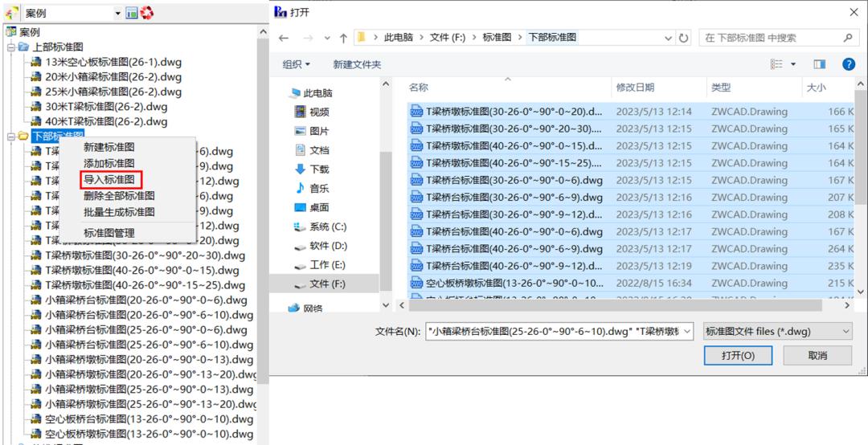The image size is (868, 445).
Task: Select 空心板桥台标准图(13-26-0°~90°-0~10).dwg in tree
Action: [149, 419]
